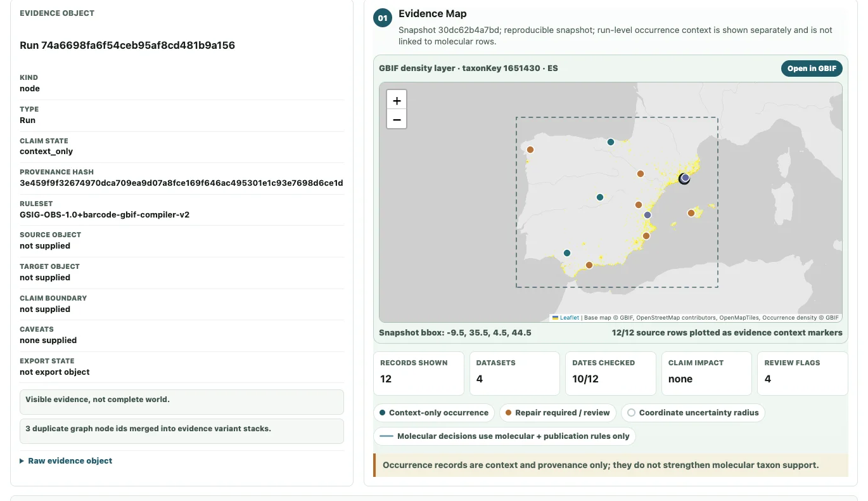Click the Visible evidence, not complete world note
868x501 pixels.
click(x=182, y=402)
